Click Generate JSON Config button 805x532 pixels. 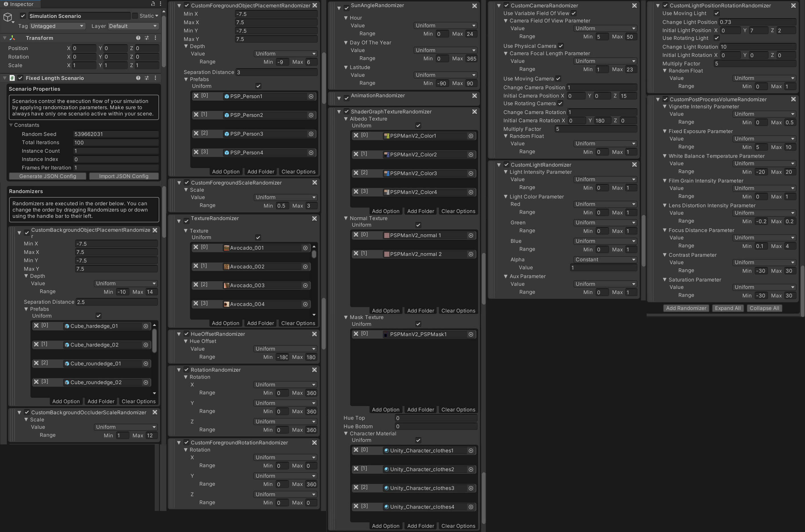[48, 176]
